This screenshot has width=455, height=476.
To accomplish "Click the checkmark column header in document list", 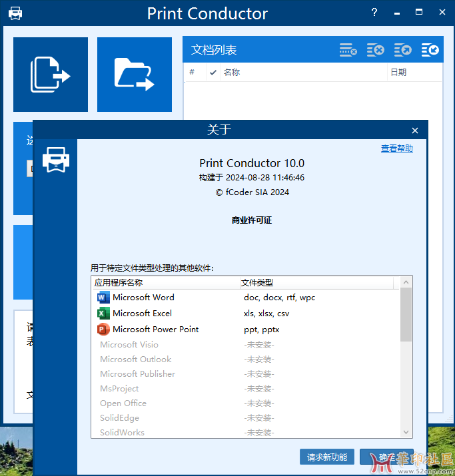I will pyautogui.click(x=213, y=73).
